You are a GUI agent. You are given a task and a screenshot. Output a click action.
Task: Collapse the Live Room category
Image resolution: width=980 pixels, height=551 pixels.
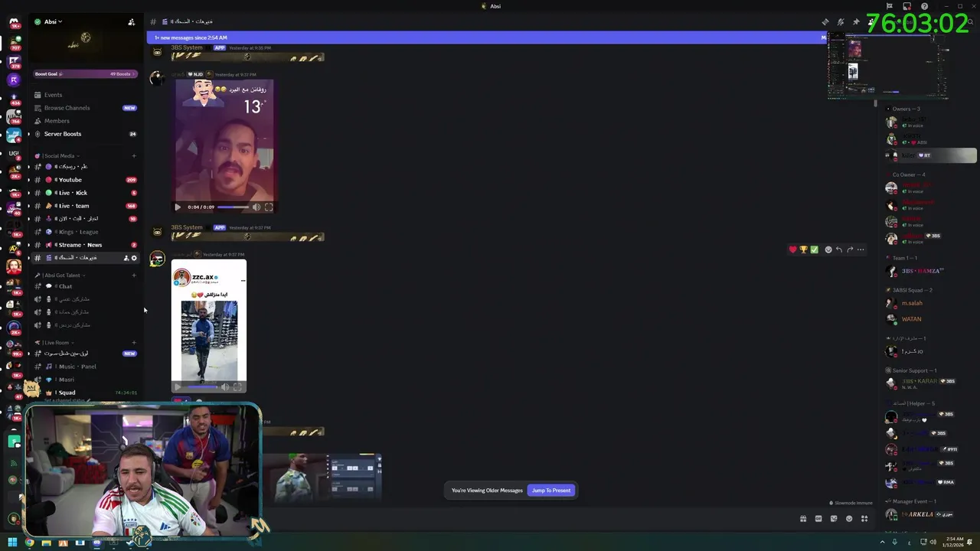pyautogui.click(x=55, y=343)
